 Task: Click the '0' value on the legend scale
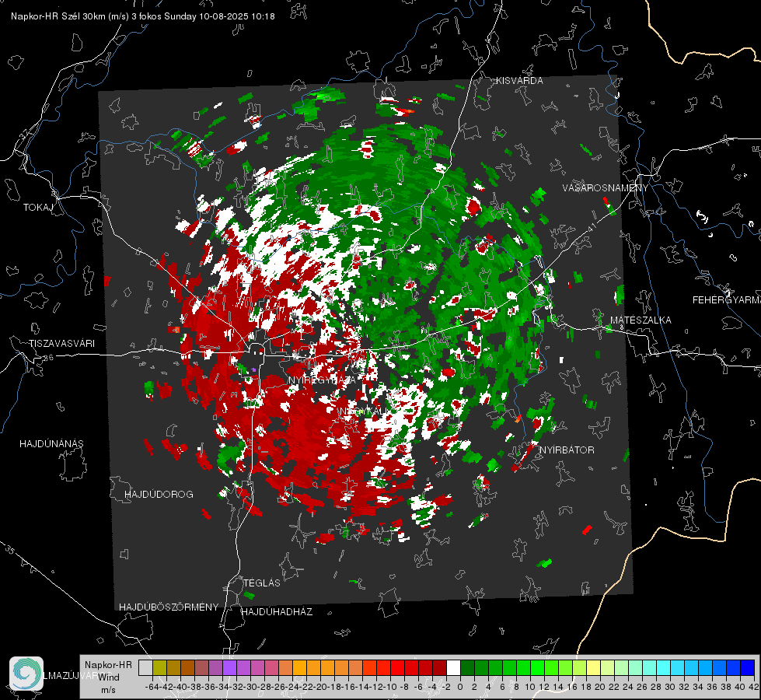coord(460,687)
